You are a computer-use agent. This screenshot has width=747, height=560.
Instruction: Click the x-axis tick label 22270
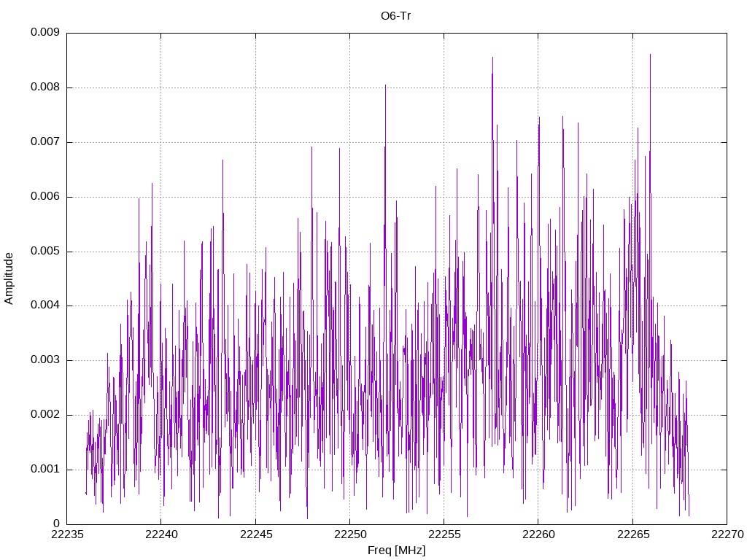[727, 534]
